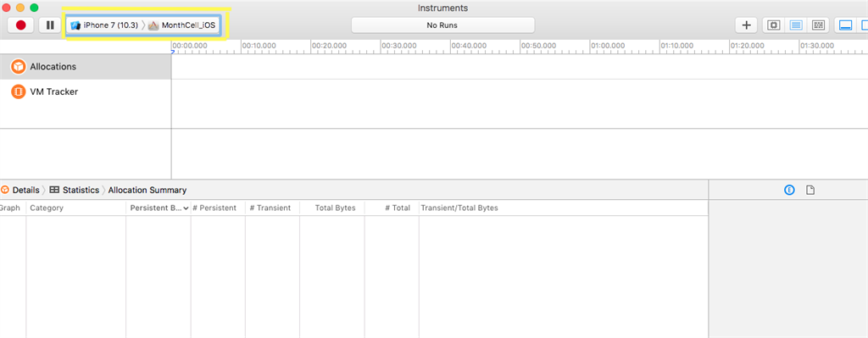Start recording with the red Record button

point(21,25)
